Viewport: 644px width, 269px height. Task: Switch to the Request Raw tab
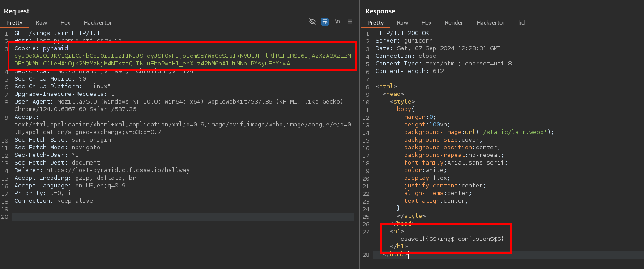42,22
